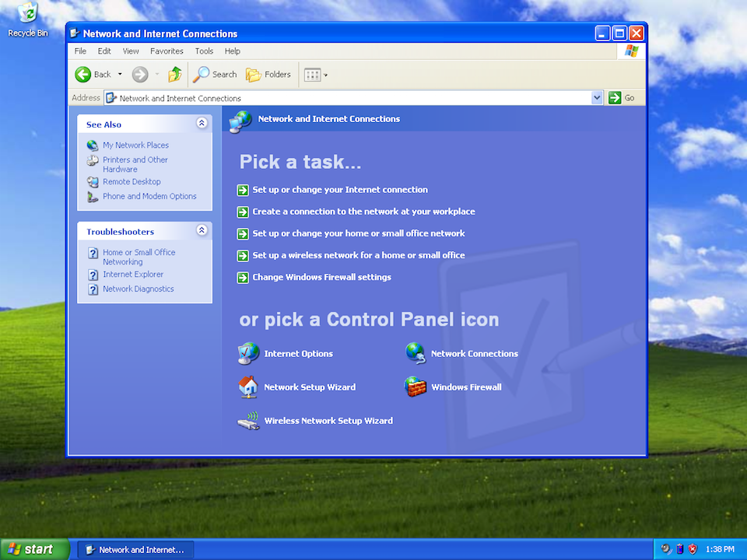Open the Internet Options icon
Screen dimensions: 747x560
[248, 353]
